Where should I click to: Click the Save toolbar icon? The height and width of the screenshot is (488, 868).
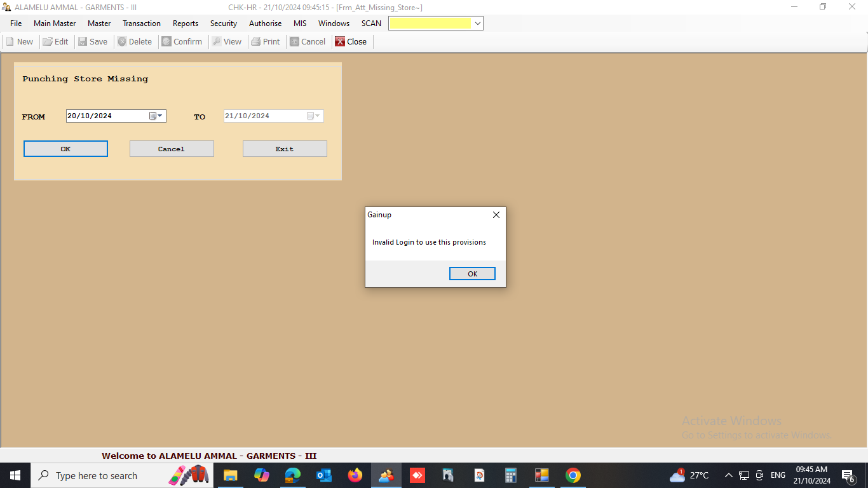pyautogui.click(x=83, y=41)
